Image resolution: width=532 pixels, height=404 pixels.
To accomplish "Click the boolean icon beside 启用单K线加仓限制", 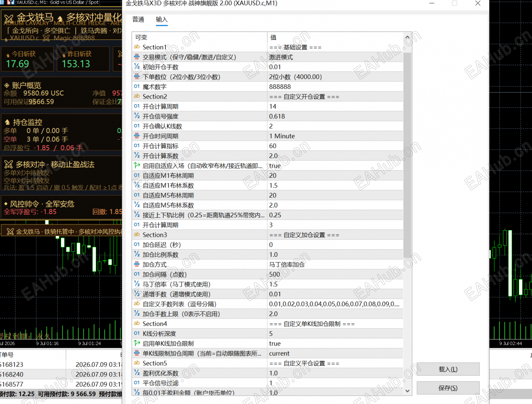I will 137,343.
